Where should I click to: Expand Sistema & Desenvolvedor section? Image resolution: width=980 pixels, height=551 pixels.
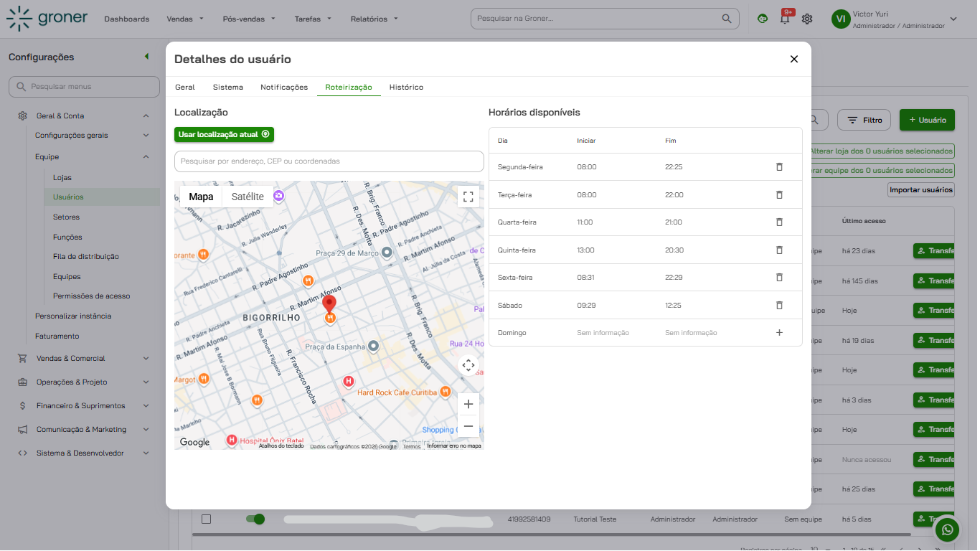(x=146, y=453)
